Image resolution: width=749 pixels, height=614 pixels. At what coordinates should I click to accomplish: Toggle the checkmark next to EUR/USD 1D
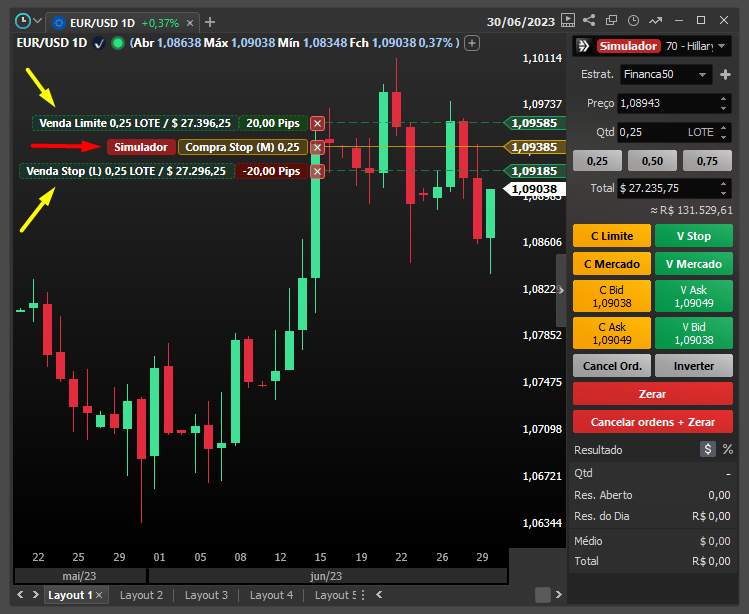(100, 43)
